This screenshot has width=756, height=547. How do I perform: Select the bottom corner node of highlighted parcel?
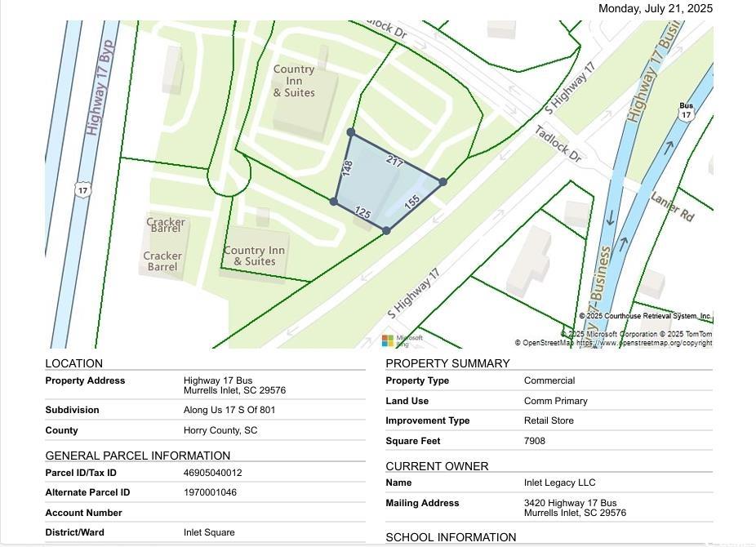click(x=387, y=231)
